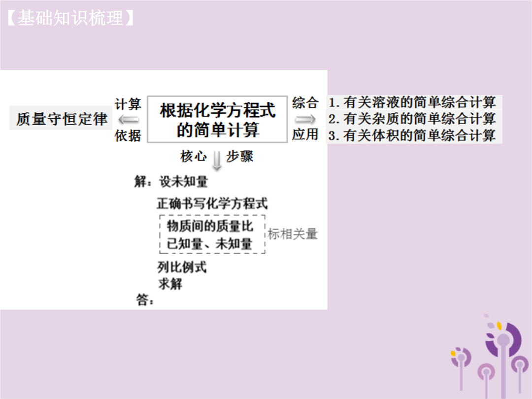
Task: Select the text 计算 above the left arrow
Action: [x=128, y=104]
